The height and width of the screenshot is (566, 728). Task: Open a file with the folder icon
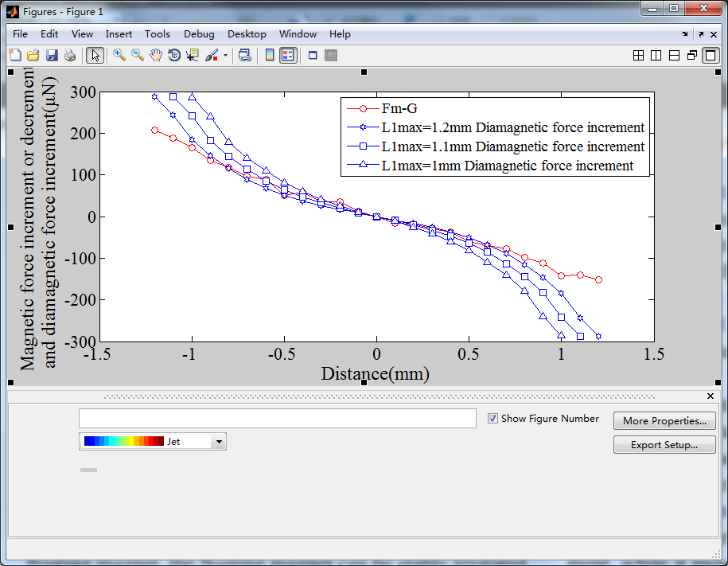pyautogui.click(x=33, y=55)
